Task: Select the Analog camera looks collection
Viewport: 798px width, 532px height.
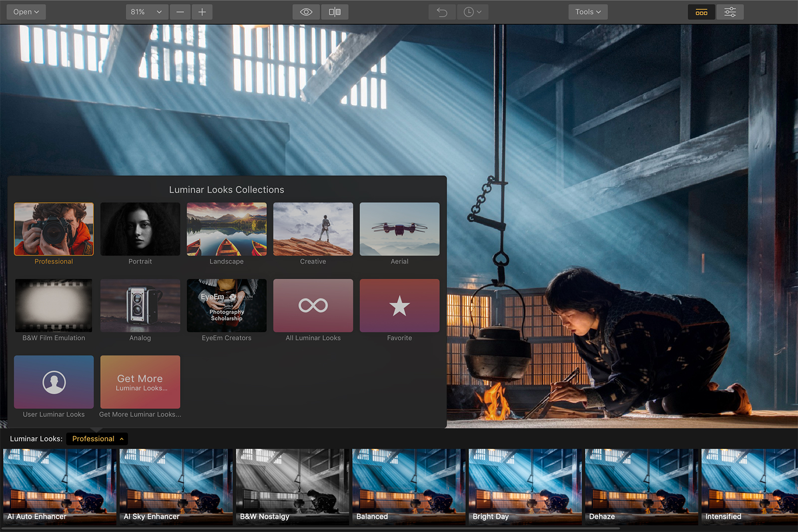Action: [x=140, y=306]
